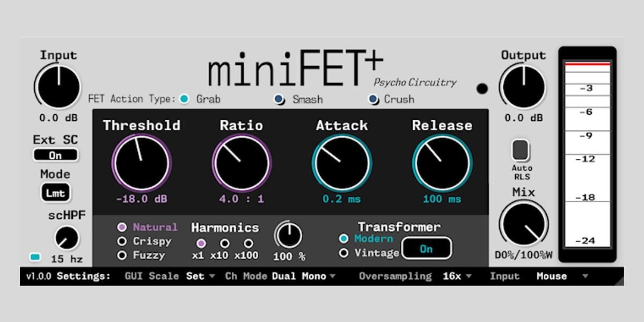Screen dimensions: 644x322
Task: Click the black LED indicator near Output
Action: [482, 89]
